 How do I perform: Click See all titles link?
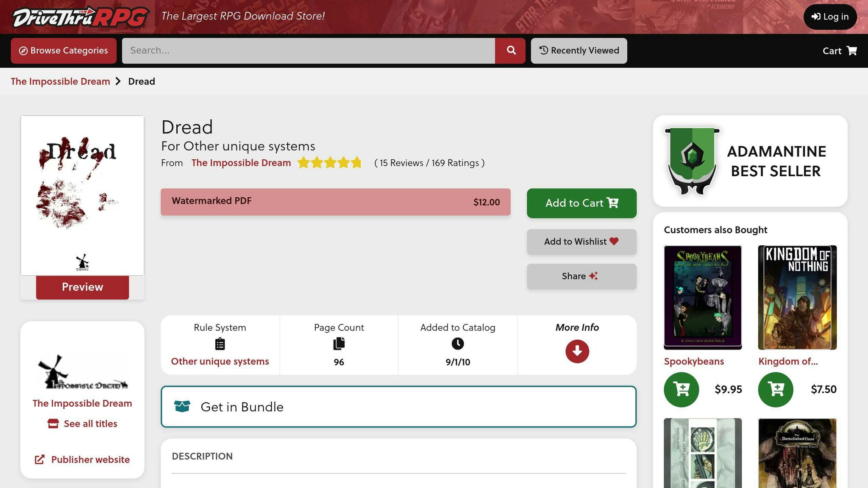pyautogui.click(x=90, y=424)
